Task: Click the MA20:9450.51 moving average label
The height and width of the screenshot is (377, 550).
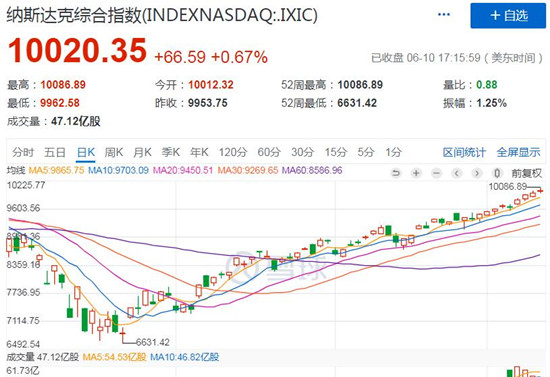Action: pyautogui.click(x=183, y=171)
